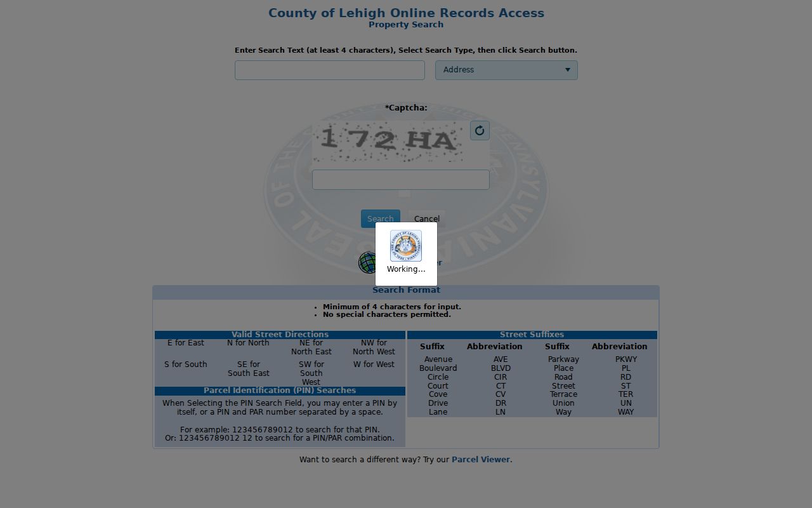The height and width of the screenshot is (508, 812).
Task: Click the Cancel button
Action: [x=427, y=218]
